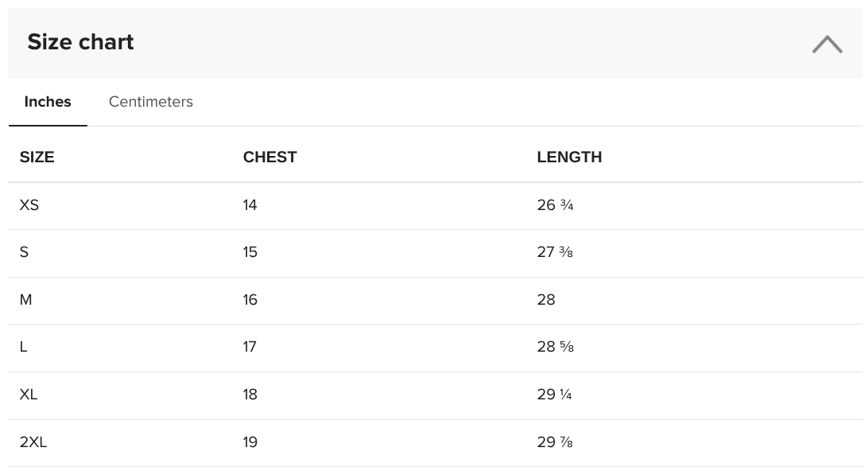The width and height of the screenshot is (868, 471).
Task: Select the Inches tab
Action: point(48,102)
